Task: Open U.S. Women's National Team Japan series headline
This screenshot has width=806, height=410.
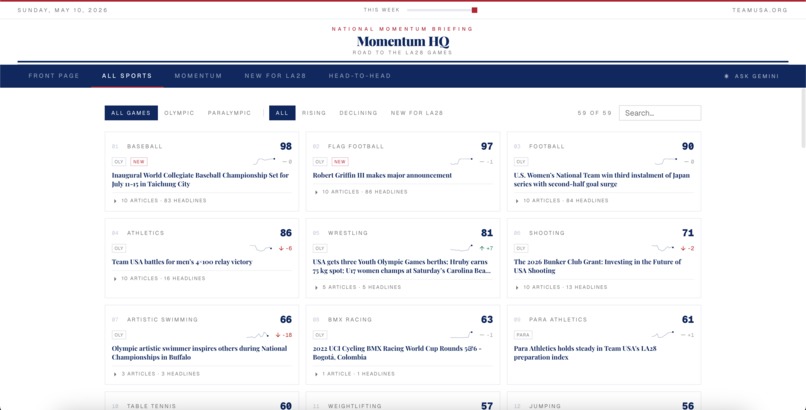Action: (x=601, y=179)
